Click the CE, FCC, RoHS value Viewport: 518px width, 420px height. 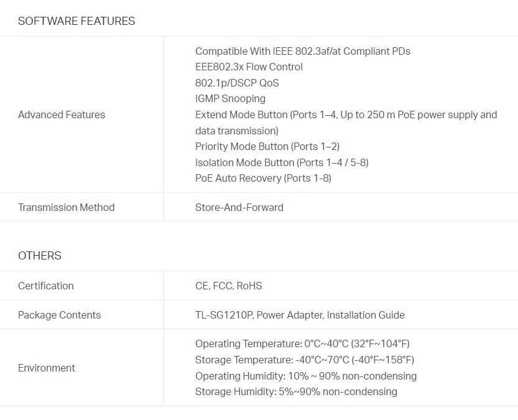coord(229,286)
